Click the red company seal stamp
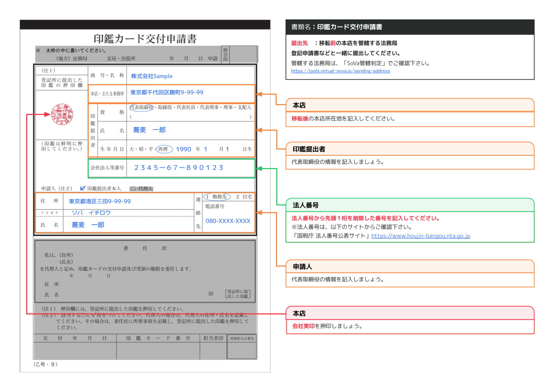 tap(62, 114)
